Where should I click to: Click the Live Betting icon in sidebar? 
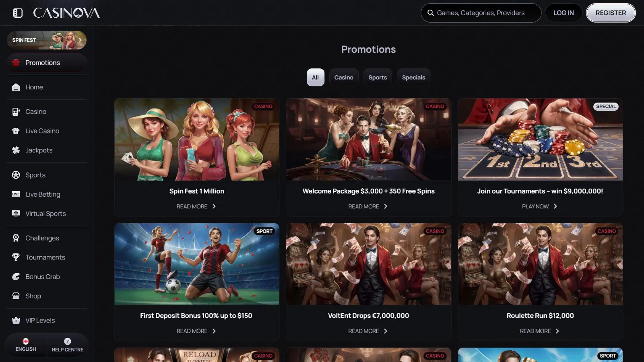[16, 194]
